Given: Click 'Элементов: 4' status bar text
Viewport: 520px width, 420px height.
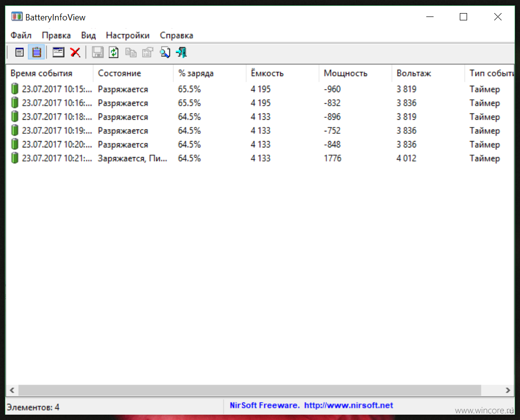Looking at the screenshot, I should pyautogui.click(x=33, y=407).
